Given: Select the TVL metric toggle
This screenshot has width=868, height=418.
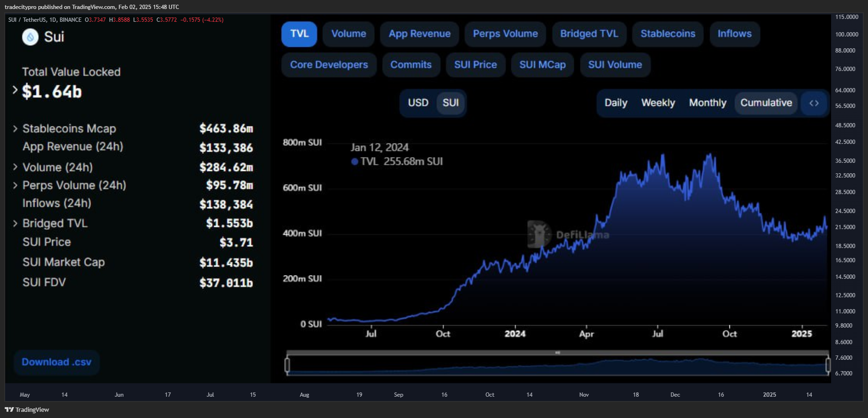Looking at the screenshot, I should [x=299, y=34].
